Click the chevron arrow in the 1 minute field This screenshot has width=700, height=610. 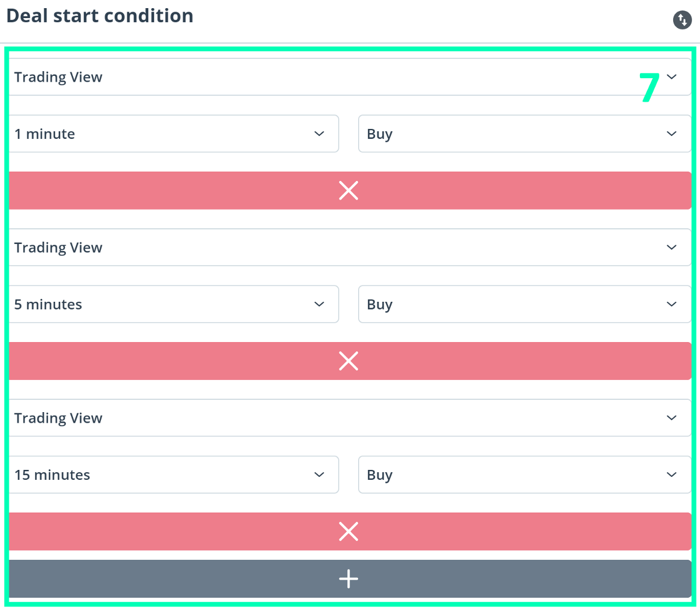(x=319, y=134)
